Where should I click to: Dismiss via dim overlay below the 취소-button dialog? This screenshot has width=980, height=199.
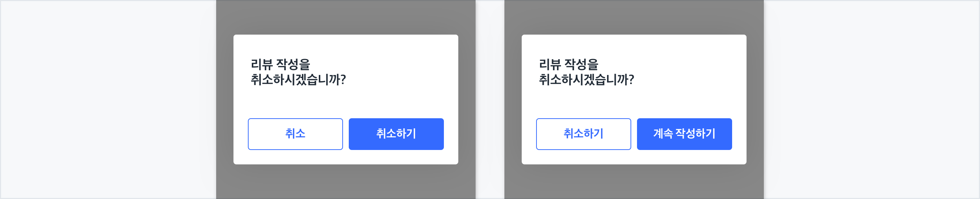346,181
